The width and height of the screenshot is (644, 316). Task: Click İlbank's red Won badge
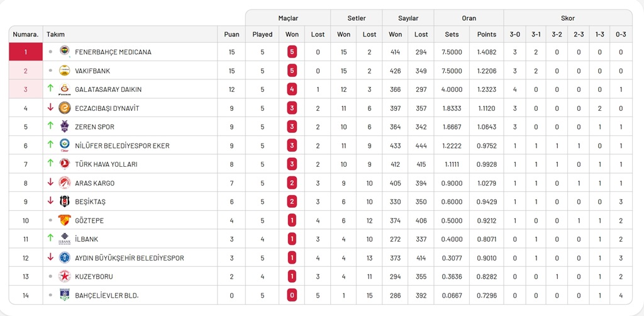292,239
